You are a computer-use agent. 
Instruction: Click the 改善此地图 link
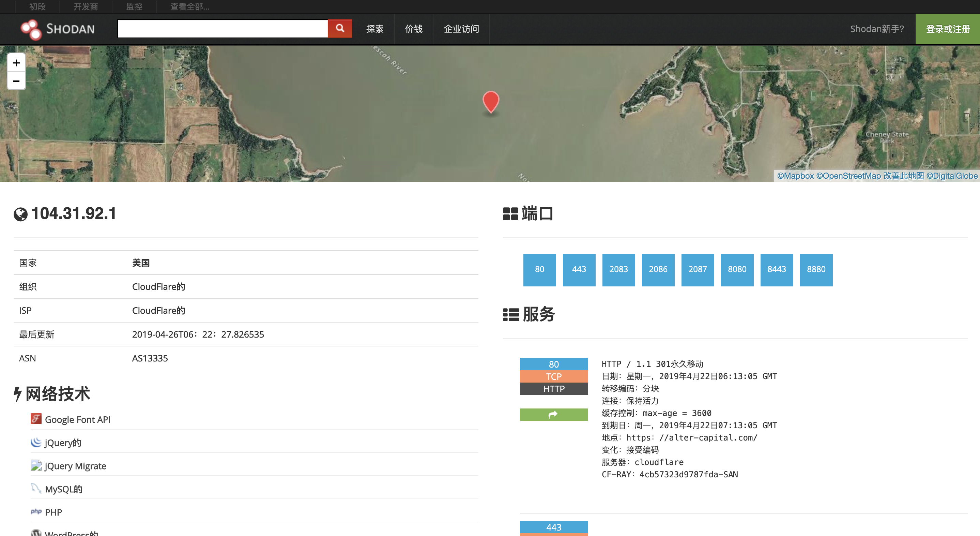point(904,176)
